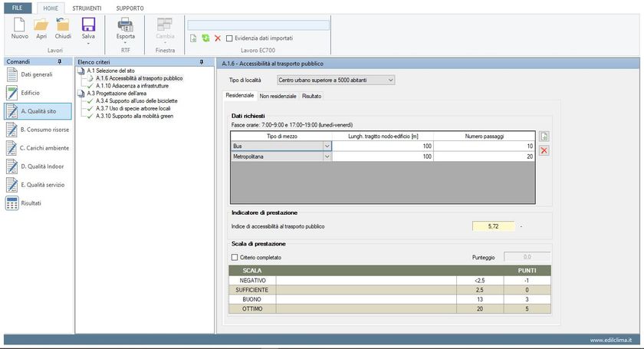Delete row with red X beside table

[x=544, y=150]
